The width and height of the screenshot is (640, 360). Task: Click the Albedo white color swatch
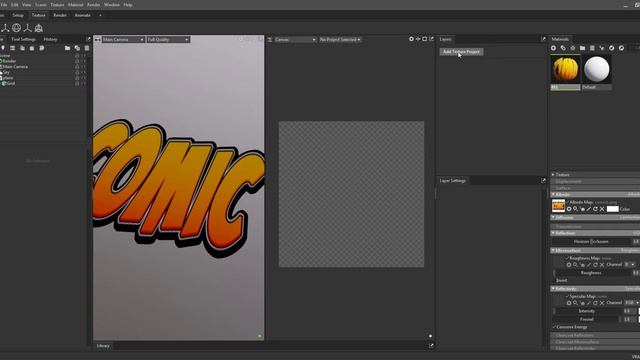point(612,209)
